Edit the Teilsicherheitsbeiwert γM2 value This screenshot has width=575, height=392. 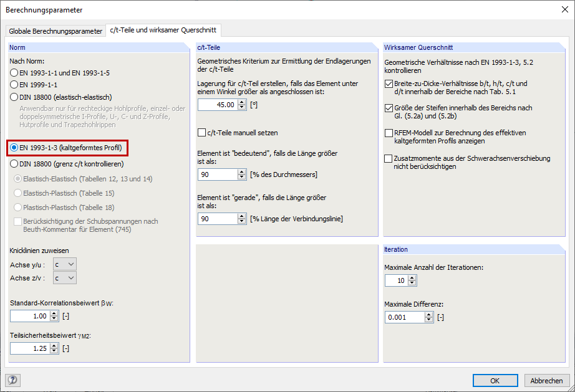tap(28, 348)
